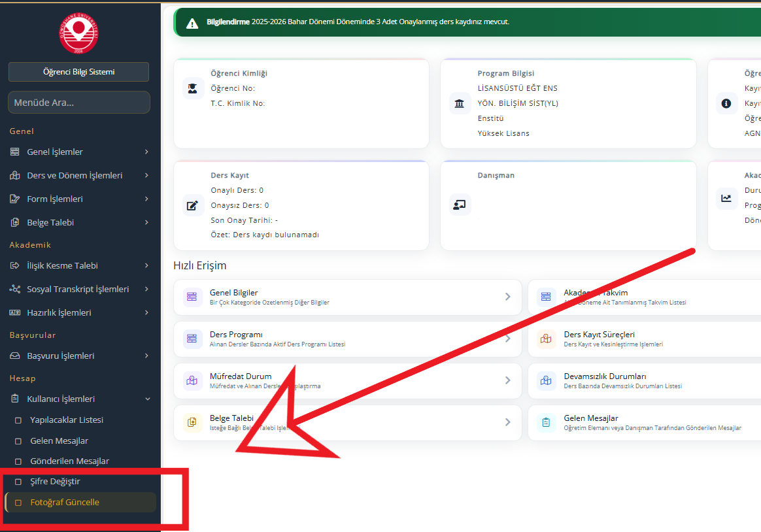Open the Devamsızlık Durumları card
Screen dimensions: 761x532
(645, 380)
